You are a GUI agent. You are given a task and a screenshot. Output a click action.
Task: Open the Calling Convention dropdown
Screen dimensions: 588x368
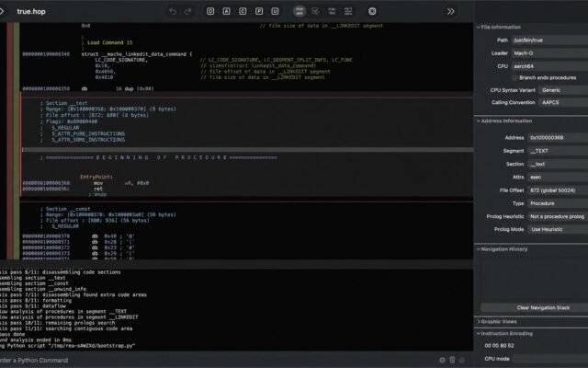pos(563,102)
